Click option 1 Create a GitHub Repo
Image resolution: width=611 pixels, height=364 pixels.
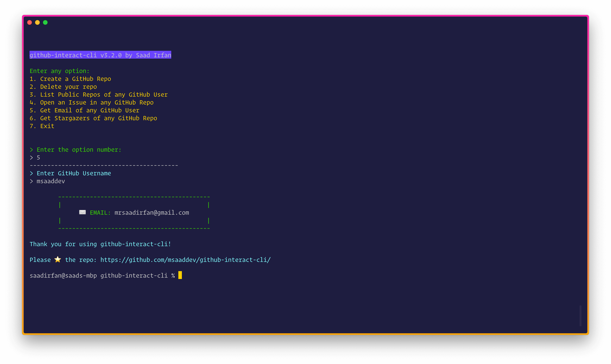click(x=70, y=79)
